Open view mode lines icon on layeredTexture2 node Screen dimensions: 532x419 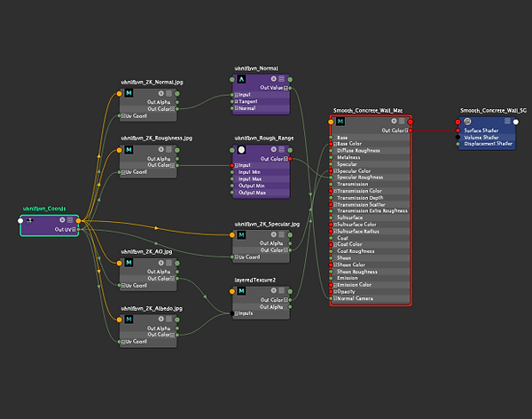(282, 290)
